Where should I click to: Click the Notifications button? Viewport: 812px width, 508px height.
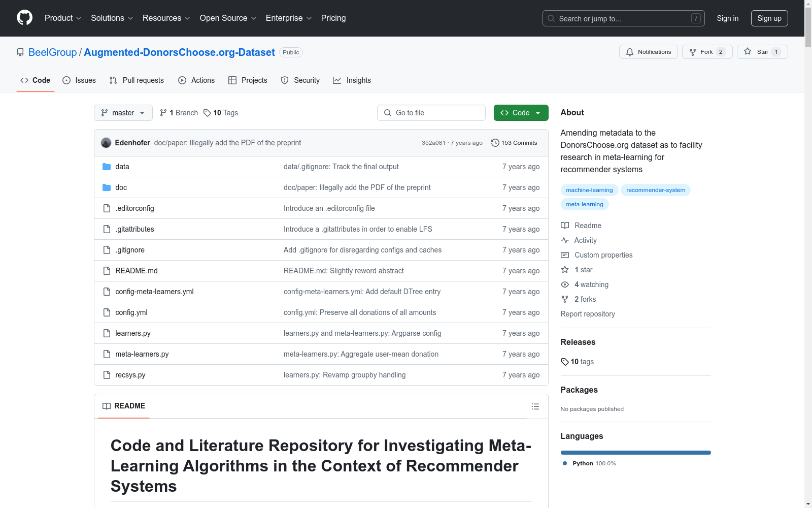point(649,52)
